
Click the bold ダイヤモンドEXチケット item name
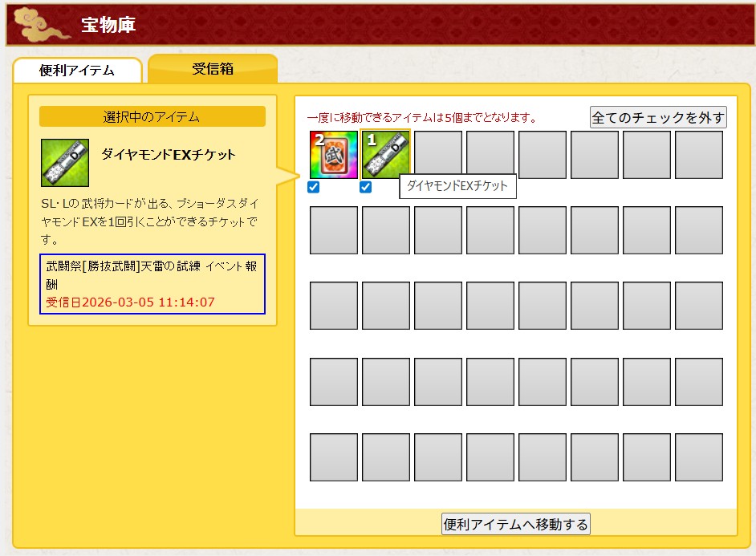pyautogui.click(x=169, y=155)
